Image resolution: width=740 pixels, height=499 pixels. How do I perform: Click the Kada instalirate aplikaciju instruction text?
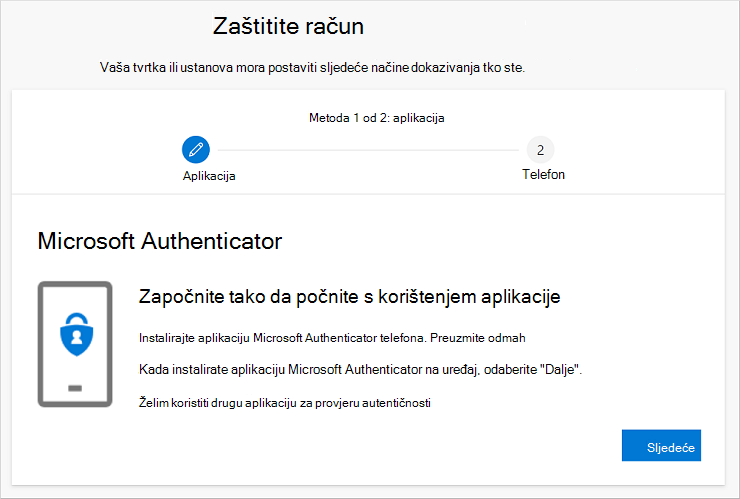361,370
